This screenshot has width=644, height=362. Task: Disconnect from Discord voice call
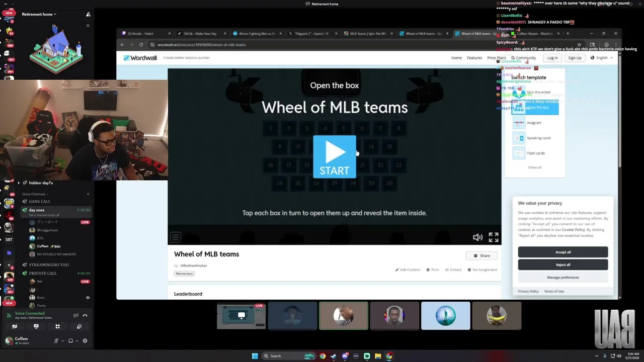85,316
